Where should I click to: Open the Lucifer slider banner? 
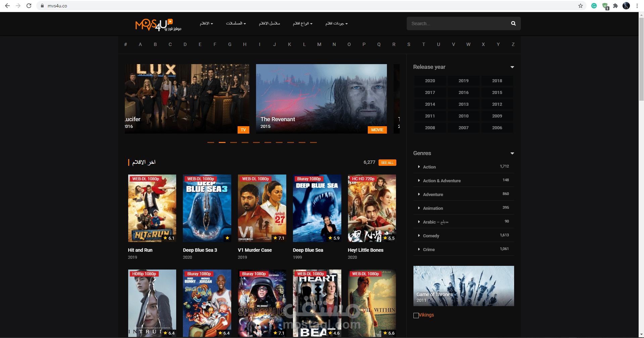(x=187, y=99)
